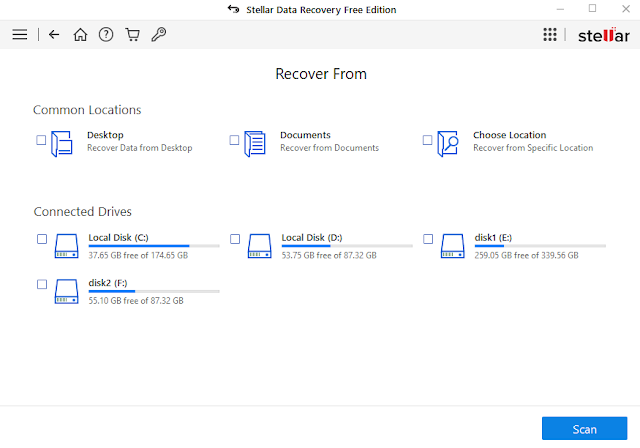640x448 pixels.
Task: Click the Desktop folder icon
Action: point(62,144)
